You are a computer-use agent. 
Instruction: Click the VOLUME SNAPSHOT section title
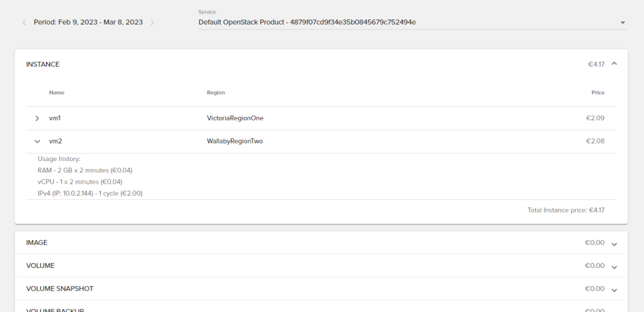pyautogui.click(x=60, y=289)
